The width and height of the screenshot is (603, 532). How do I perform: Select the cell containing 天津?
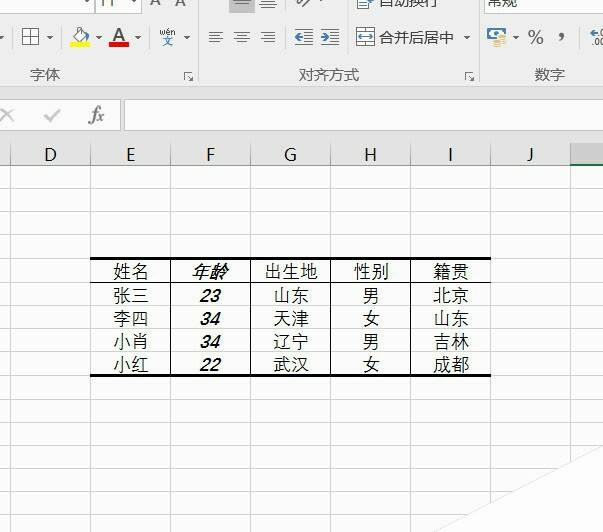(290, 318)
